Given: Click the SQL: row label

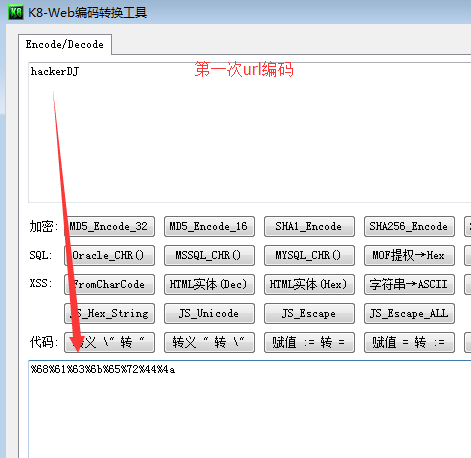Looking at the screenshot, I should [x=41, y=256].
